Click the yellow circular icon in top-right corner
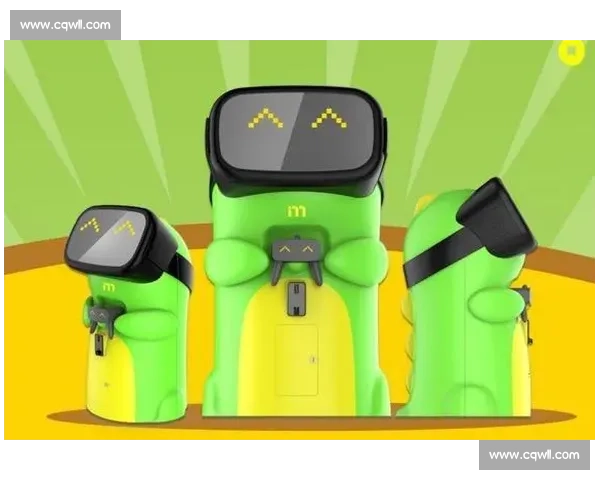The width and height of the screenshot is (600, 480). tap(571, 50)
